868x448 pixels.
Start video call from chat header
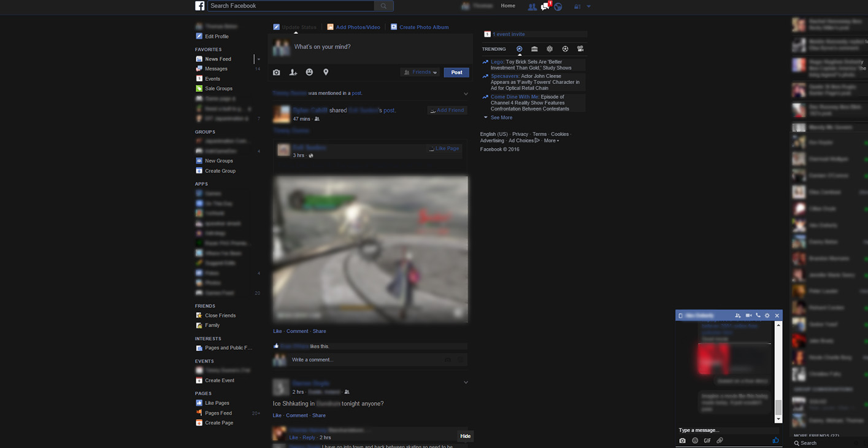[x=749, y=315]
